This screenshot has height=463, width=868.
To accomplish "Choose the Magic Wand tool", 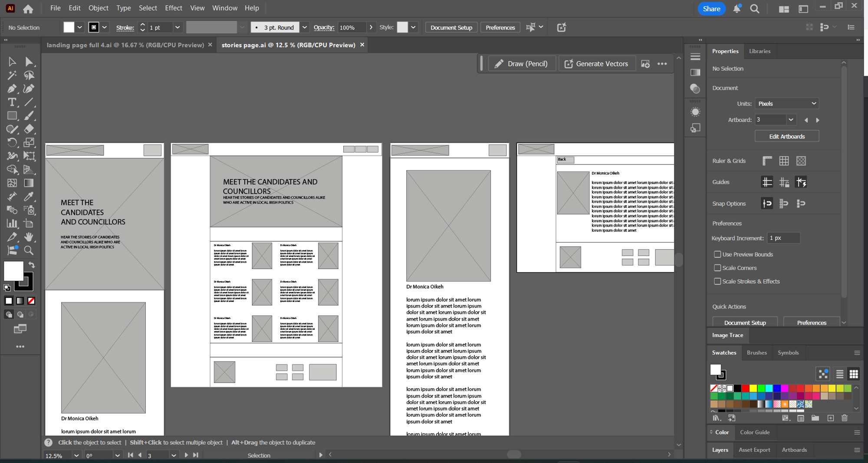I will coord(12,75).
